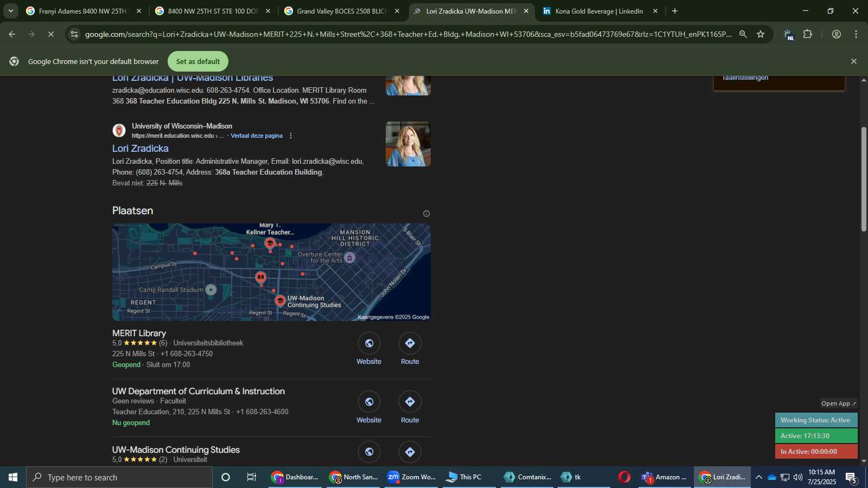Image resolution: width=868 pixels, height=488 pixels.
Task: Stop loading the current page
Action: tap(51, 34)
